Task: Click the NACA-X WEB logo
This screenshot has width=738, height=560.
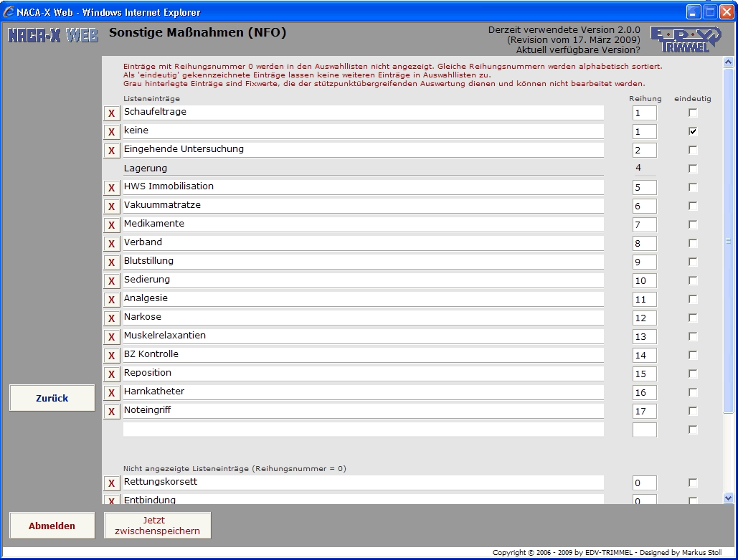Action: (x=53, y=35)
